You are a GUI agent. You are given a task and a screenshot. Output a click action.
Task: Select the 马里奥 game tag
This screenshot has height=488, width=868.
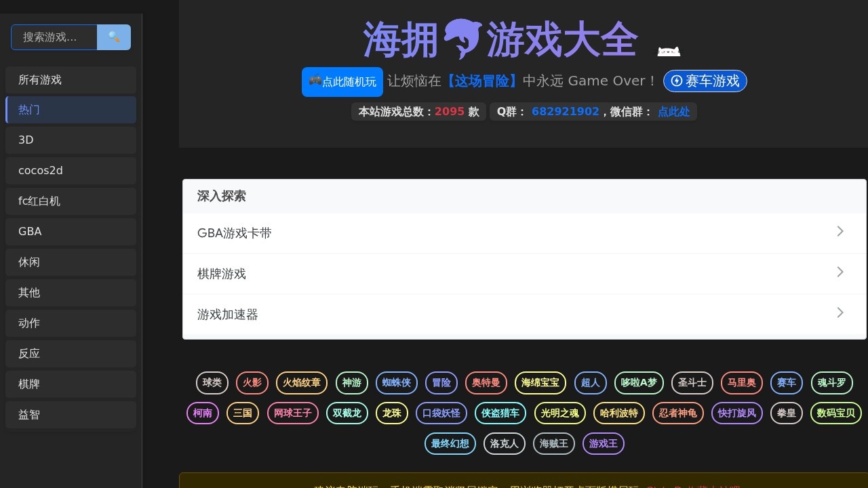742,383
